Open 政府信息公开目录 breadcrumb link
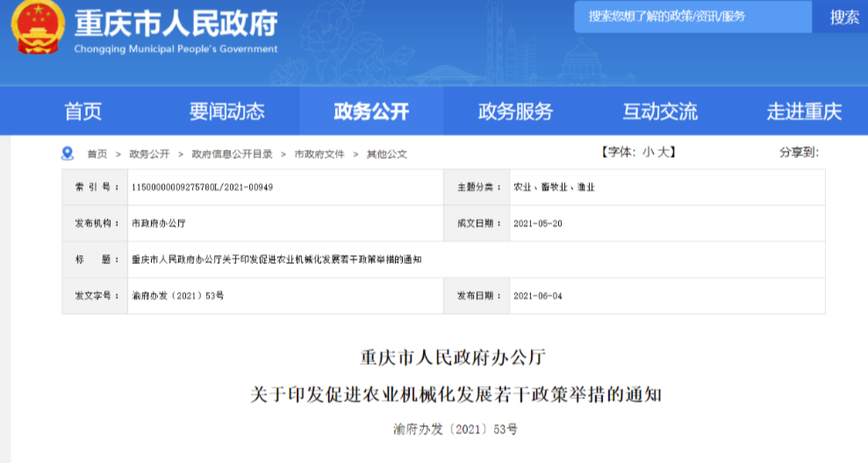868x463 pixels. tap(232, 153)
